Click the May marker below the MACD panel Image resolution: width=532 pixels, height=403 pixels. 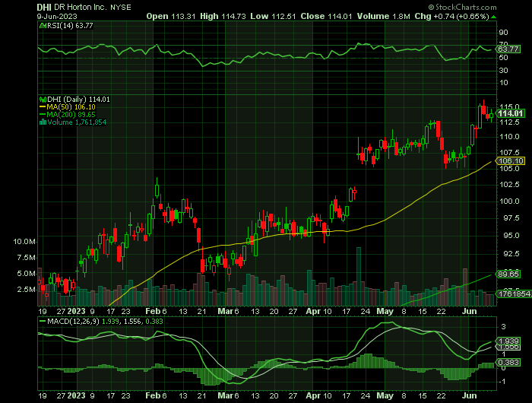tap(385, 396)
